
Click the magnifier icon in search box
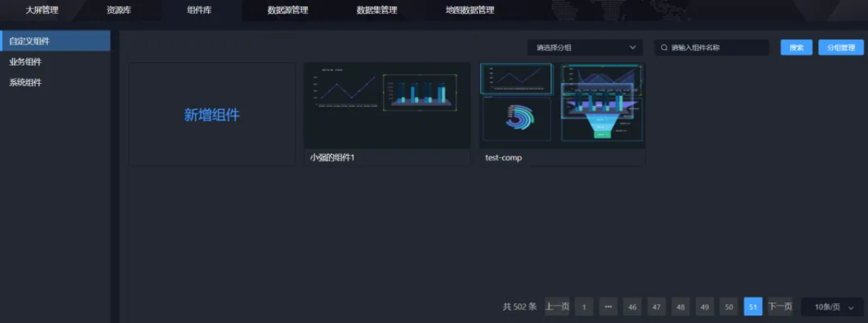[664, 48]
